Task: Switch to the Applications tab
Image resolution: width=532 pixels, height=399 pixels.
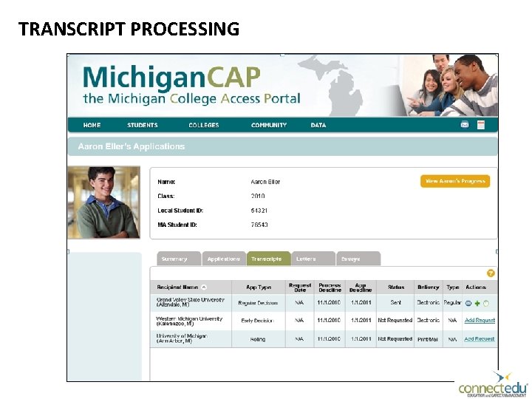Action: 224,259
